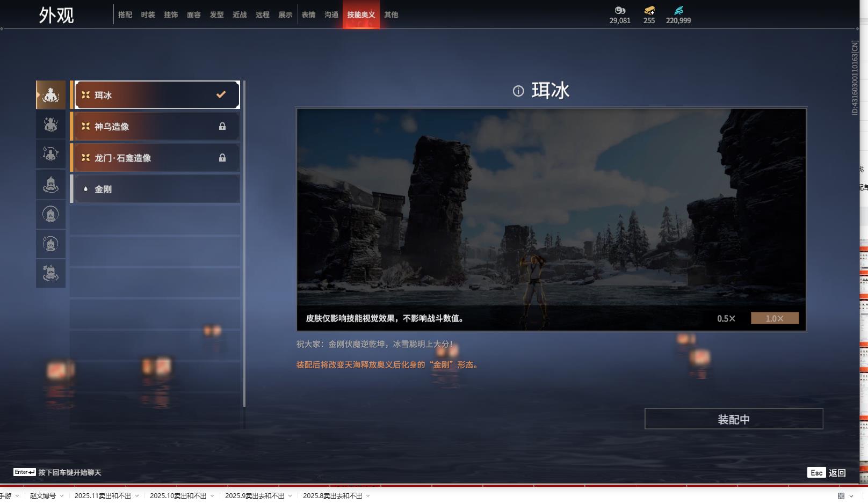The height and width of the screenshot is (504, 868).
Task: Select the default 金刚 skin entry
Action: pyautogui.click(x=157, y=189)
